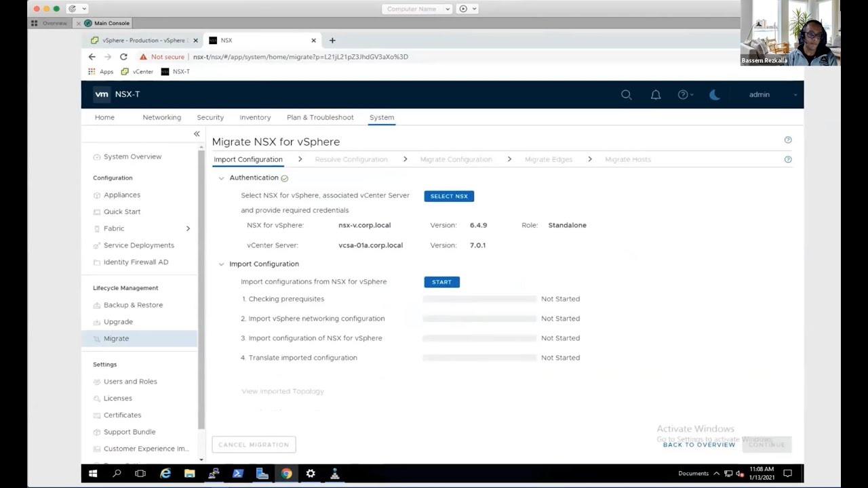Open the Security tab
This screenshot has height=488, width=868.
pos(210,117)
